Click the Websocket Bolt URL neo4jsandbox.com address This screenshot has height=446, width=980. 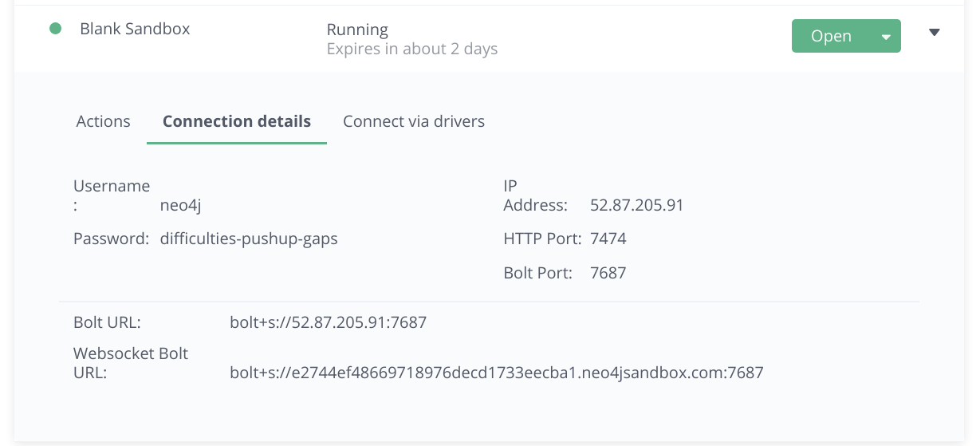496,372
